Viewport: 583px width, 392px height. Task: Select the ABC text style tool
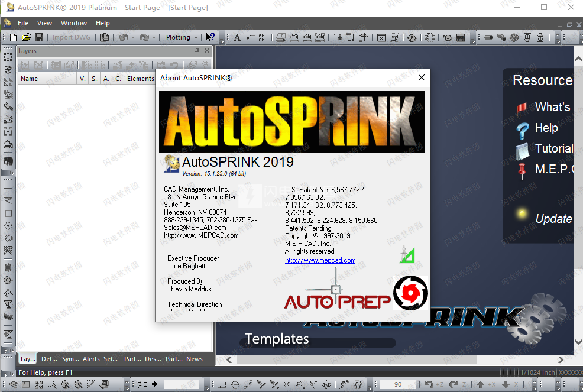click(x=263, y=38)
